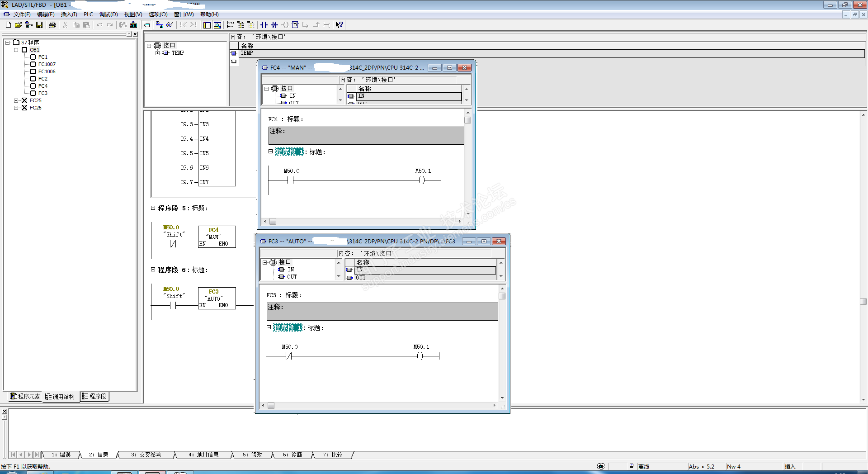Click the Copy toolbar icon

(x=76, y=25)
